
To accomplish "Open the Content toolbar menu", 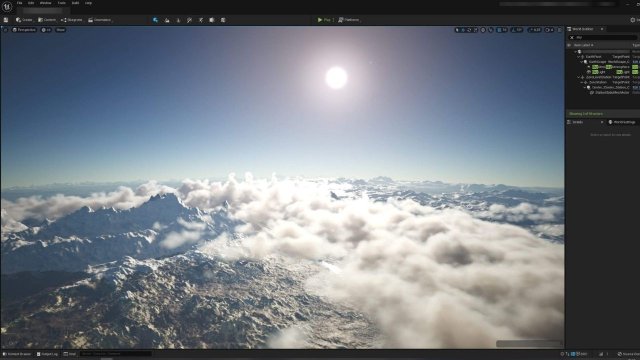I will point(47,20).
